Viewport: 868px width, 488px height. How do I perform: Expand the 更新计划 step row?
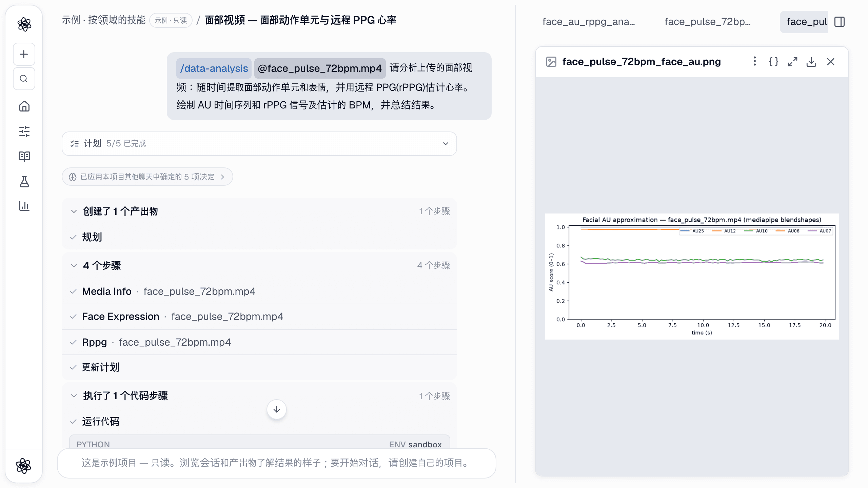(259, 367)
